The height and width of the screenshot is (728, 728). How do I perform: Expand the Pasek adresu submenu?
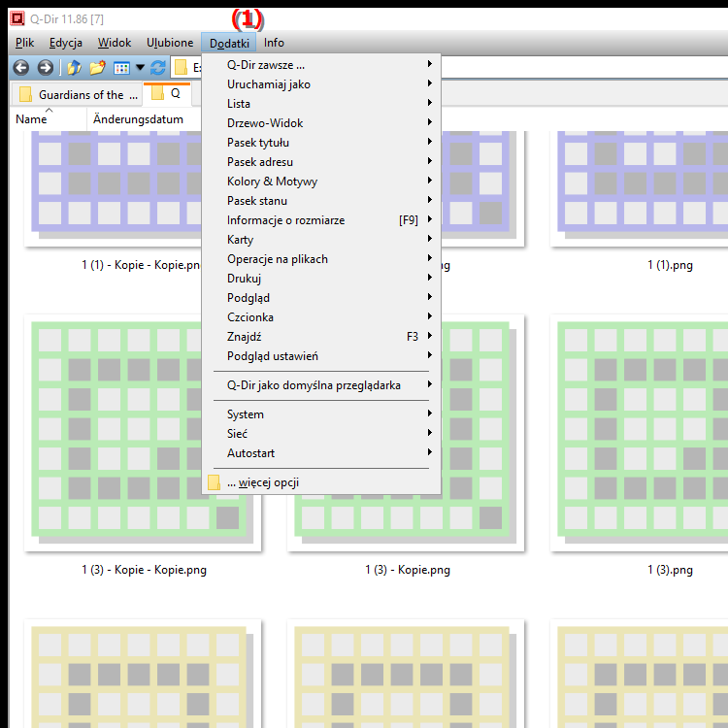[321, 162]
